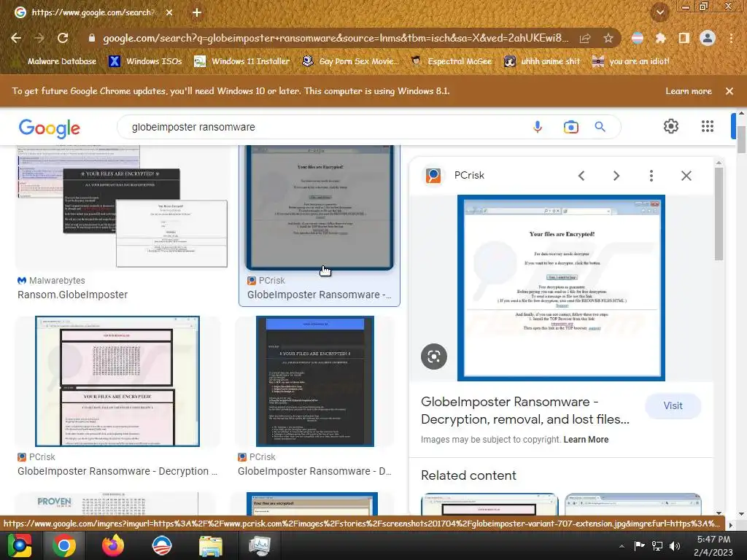The height and width of the screenshot is (560, 747).
Task: Open the tab search dropdown
Action: pos(659,13)
